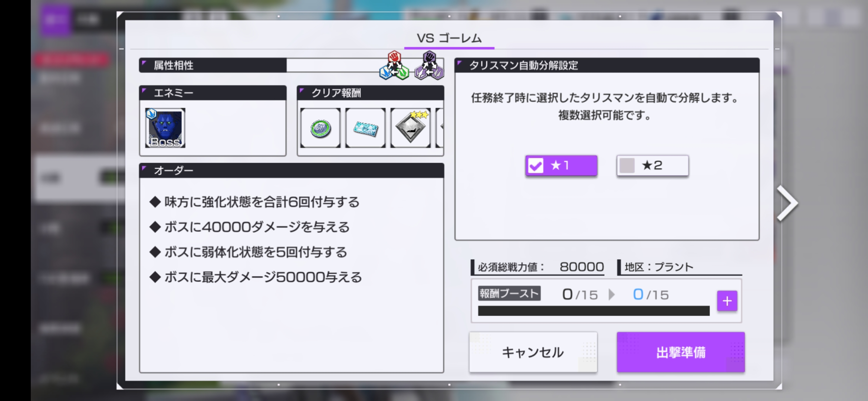Add reward boost with plus button
This screenshot has width=868, height=401.
[x=727, y=301]
